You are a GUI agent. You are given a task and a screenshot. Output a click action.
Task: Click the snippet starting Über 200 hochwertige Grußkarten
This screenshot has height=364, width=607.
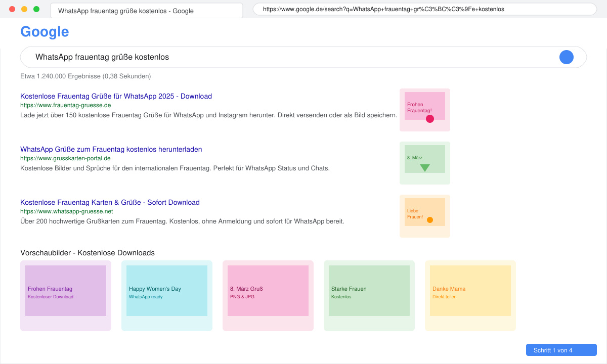182,221
